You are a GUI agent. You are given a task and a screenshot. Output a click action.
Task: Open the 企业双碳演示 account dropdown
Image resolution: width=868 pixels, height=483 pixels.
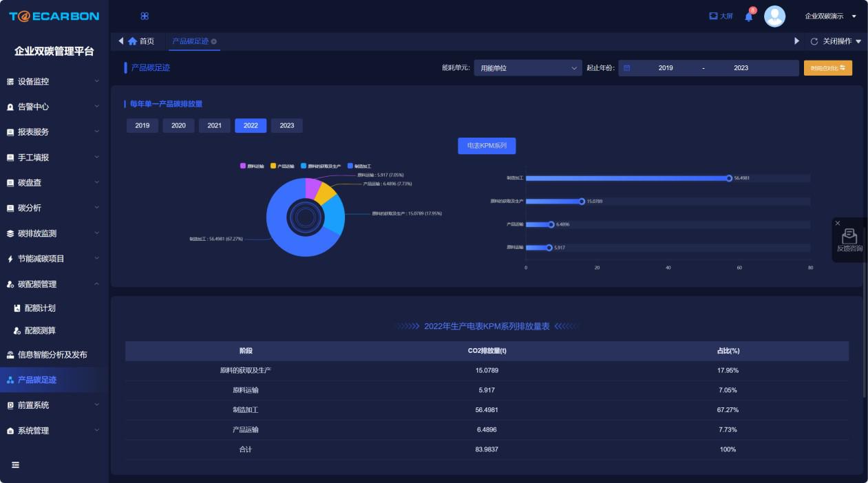(x=830, y=16)
